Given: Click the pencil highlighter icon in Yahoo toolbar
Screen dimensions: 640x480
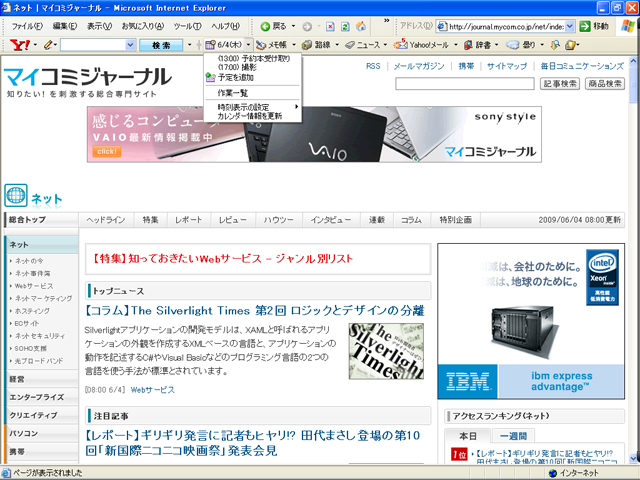Looking at the screenshot, I should pos(49,45).
